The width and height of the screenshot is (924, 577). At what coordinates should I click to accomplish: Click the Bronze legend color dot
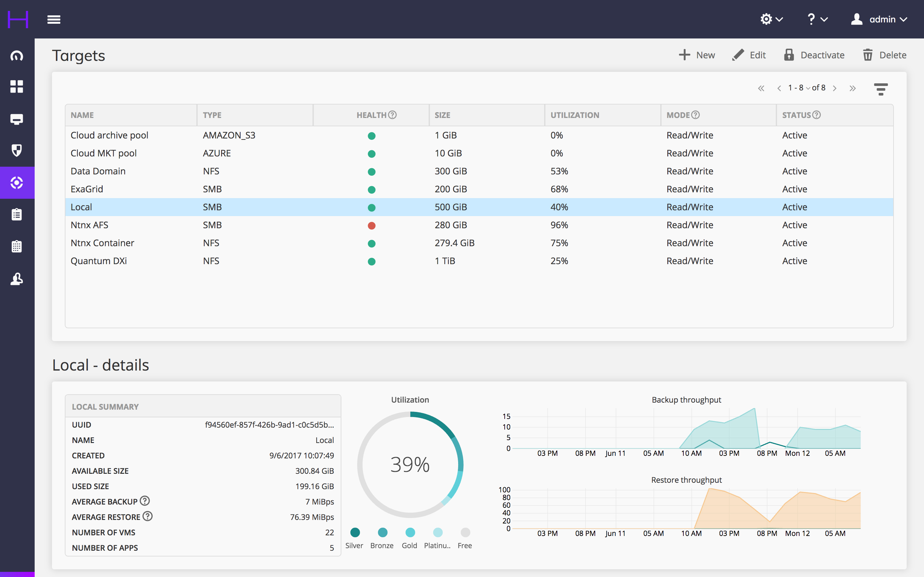pyautogui.click(x=382, y=533)
